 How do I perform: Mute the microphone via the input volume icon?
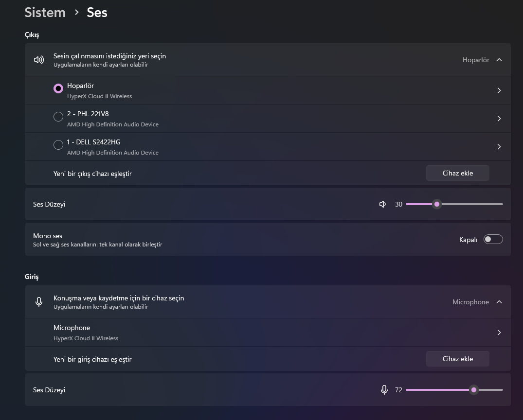click(x=384, y=390)
